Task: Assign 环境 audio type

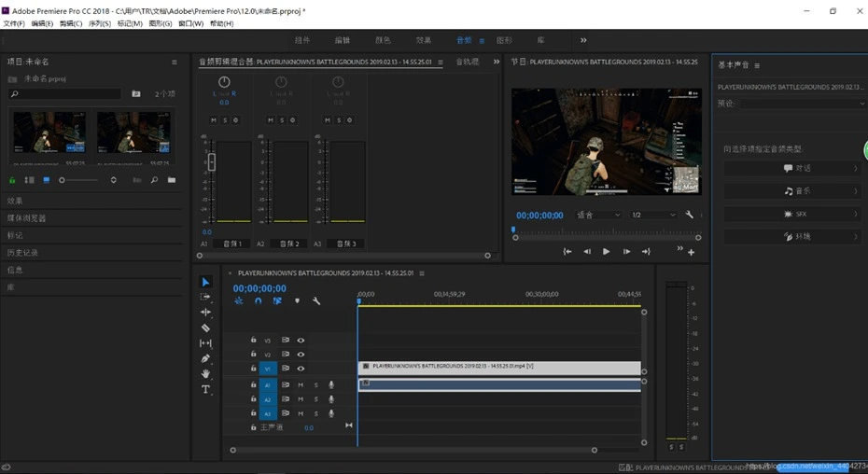Action: pyautogui.click(x=792, y=236)
